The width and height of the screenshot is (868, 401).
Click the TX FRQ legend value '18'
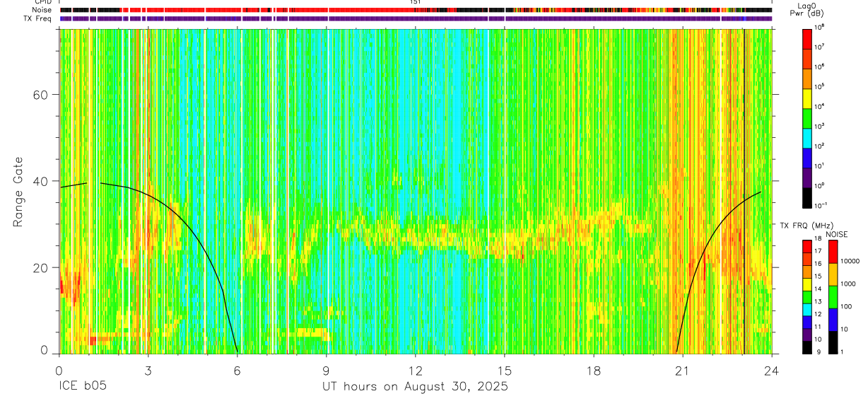tap(818, 240)
